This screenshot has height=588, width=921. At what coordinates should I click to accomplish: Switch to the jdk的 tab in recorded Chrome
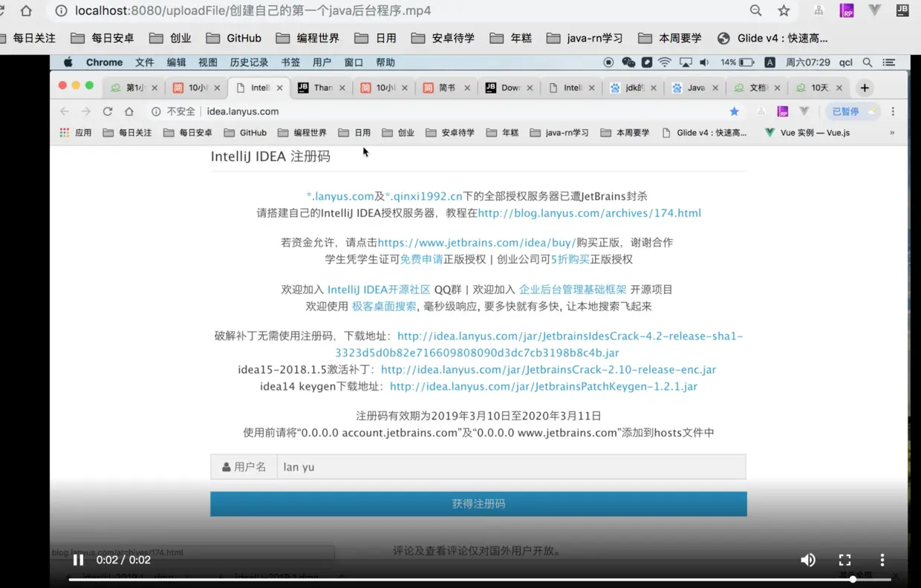[634, 88]
